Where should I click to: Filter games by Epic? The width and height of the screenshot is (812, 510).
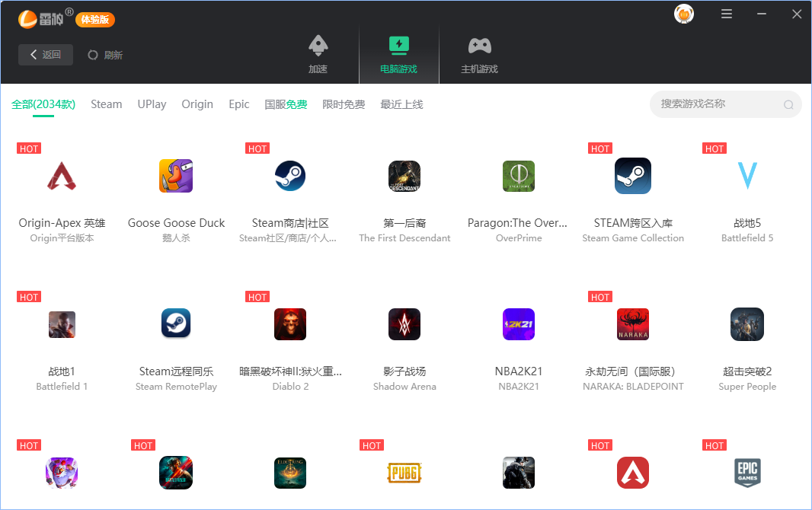click(239, 104)
